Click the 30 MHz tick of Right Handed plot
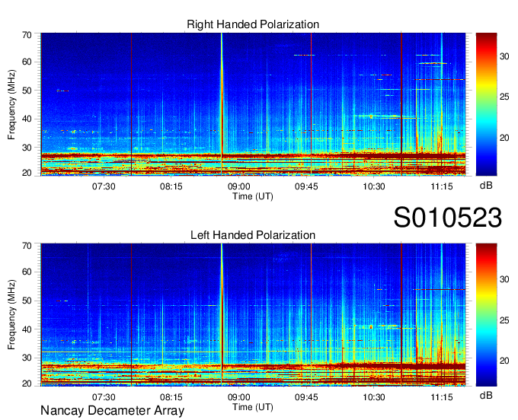This screenshot has height=420, width=518. 27,148
